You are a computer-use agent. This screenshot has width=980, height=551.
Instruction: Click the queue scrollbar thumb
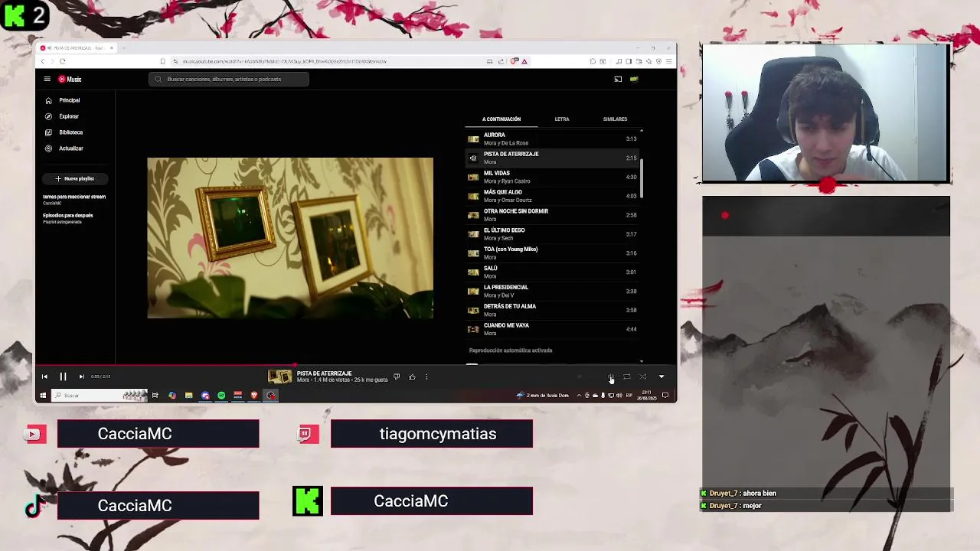click(642, 178)
